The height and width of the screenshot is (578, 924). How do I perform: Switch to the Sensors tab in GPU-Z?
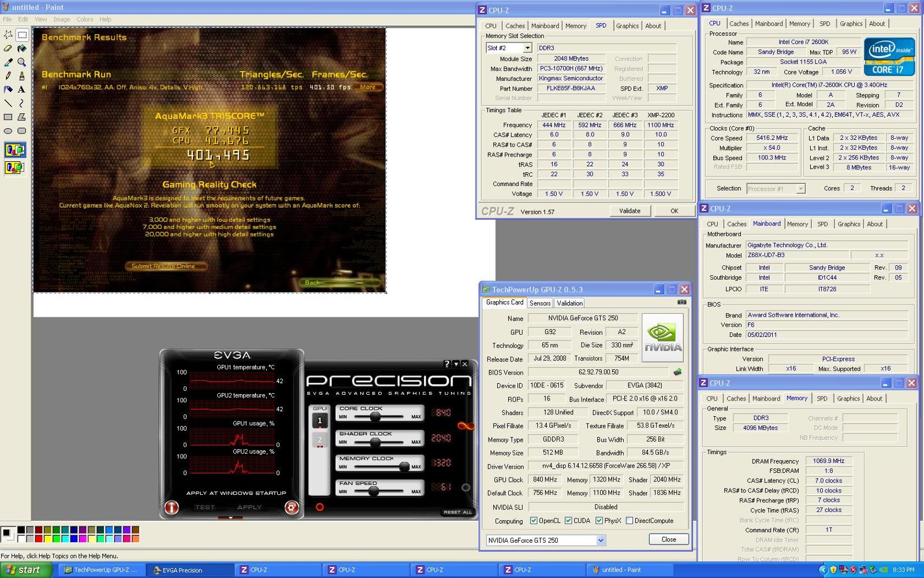point(540,303)
